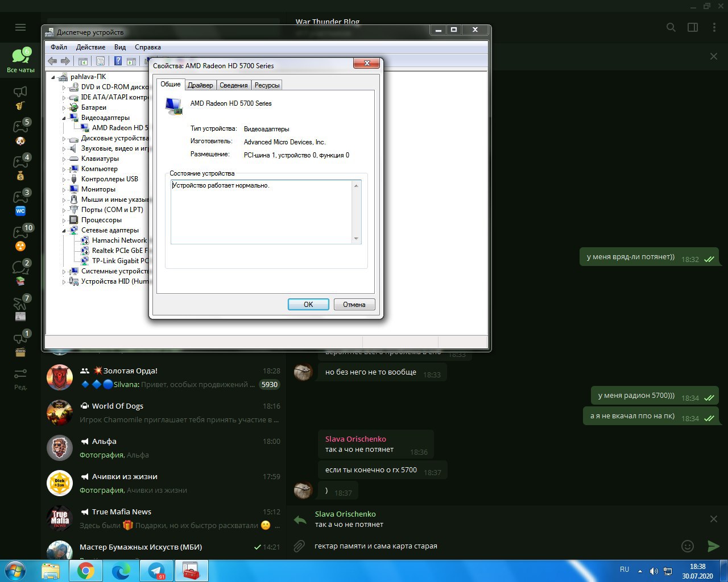Expand 'Батареи' tree node
728x582 pixels.
point(64,108)
